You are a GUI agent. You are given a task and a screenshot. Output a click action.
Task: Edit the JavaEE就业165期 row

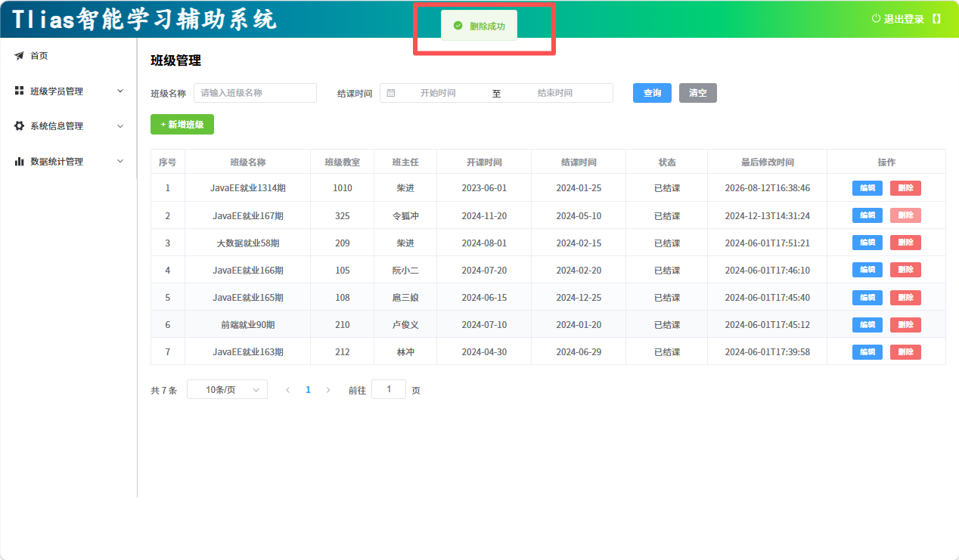867,298
